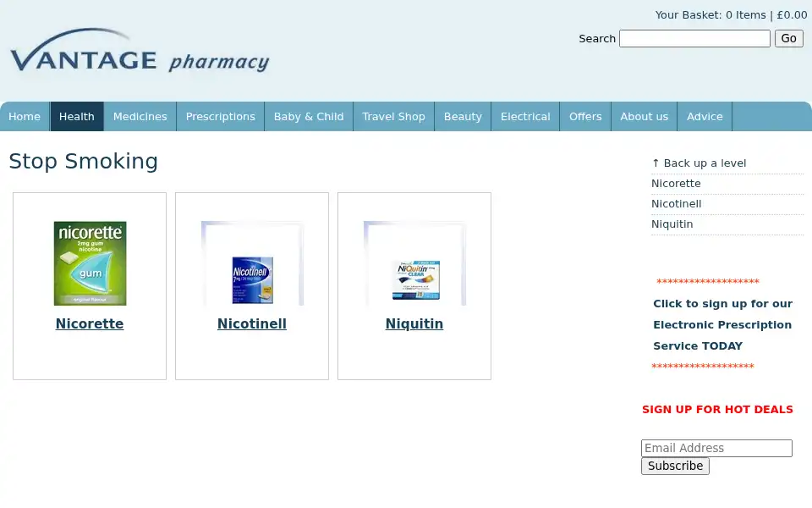812x508 pixels.
Task: Select Niquitin in the sidebar list
Action: tap(672, 224)
